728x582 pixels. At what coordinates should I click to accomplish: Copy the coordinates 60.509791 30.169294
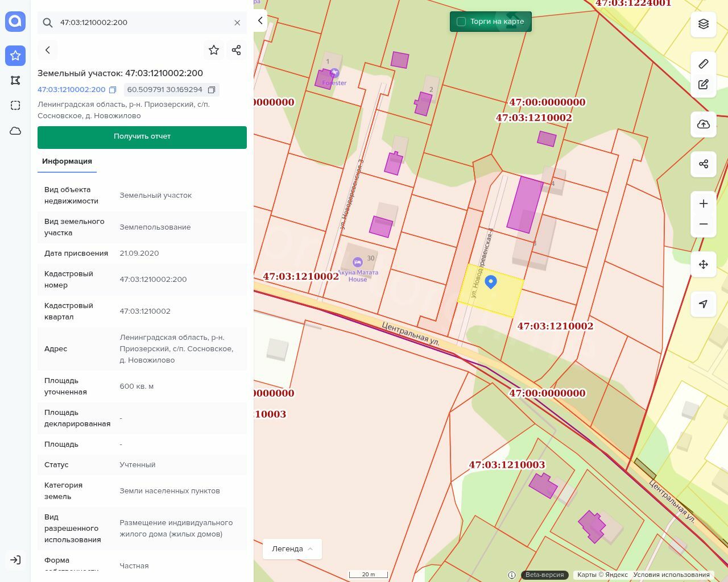[x=212, y=90]
